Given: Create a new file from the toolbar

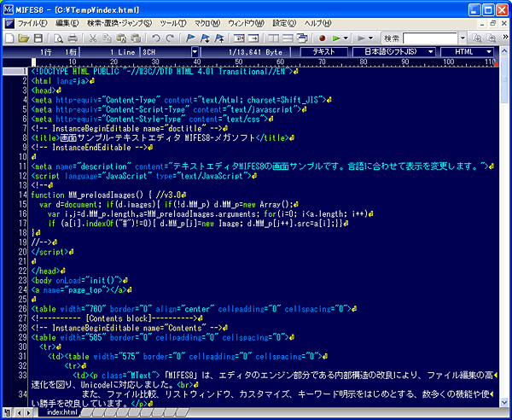Looking at the screenshot, I should tap(9, 39).
